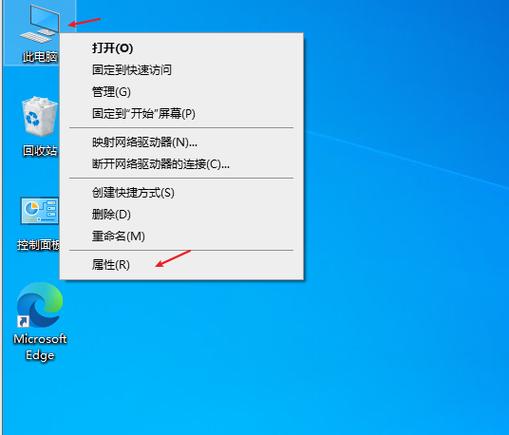Select the 控制面板 control panel icon
The height and width of the screenshot is (435, 509).
tap(40, 211)
